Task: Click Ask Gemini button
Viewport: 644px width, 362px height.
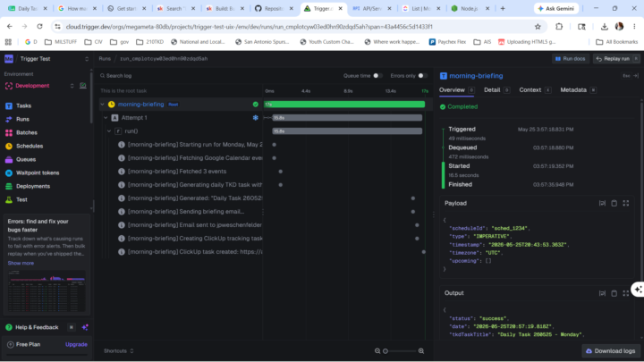Action: [x=556, y=8]
